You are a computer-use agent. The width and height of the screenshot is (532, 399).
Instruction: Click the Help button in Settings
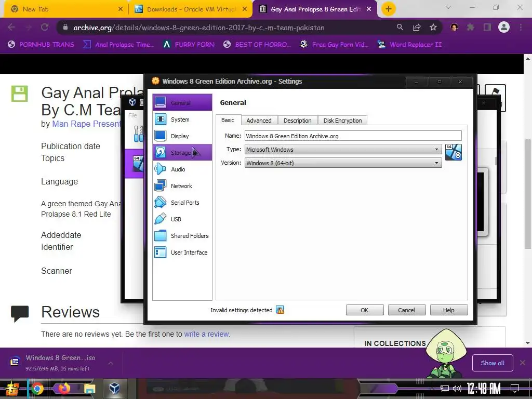click(x=448, y=310)
